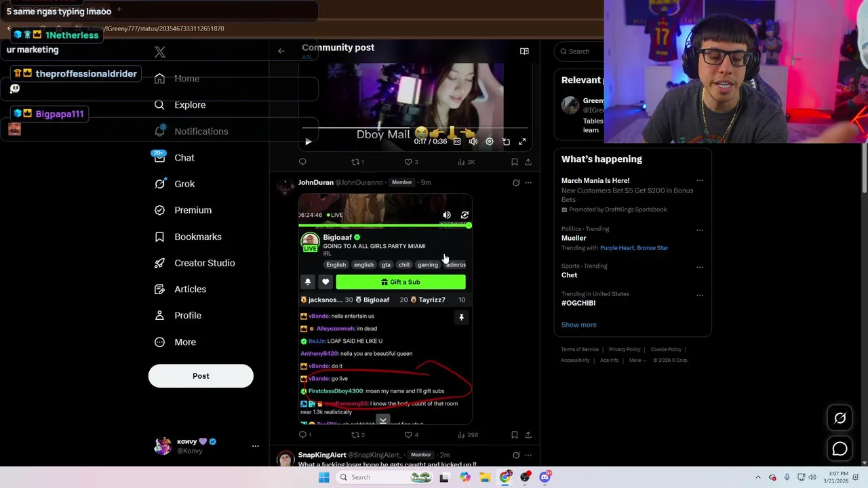Viewport: 868px width, 488px height.
Task: View analytics of the post with 2K views
Action: point(467,162)
